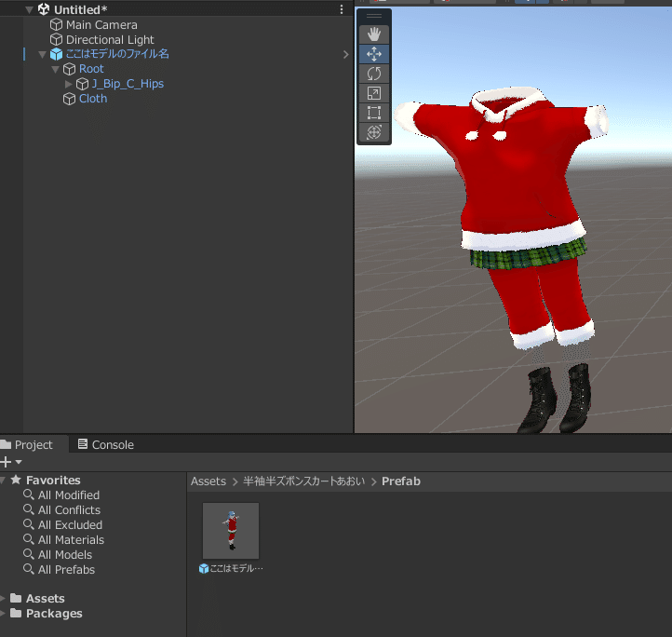The height and width of the screenshot is (637, 672).
Task: Switch to the Console tab
Action: 106,445
